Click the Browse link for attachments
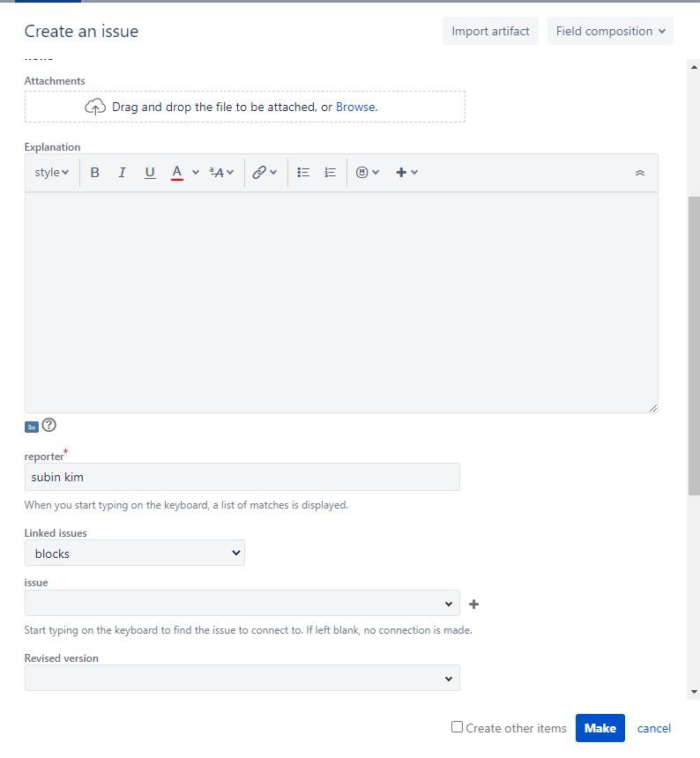 pos(355,107)
